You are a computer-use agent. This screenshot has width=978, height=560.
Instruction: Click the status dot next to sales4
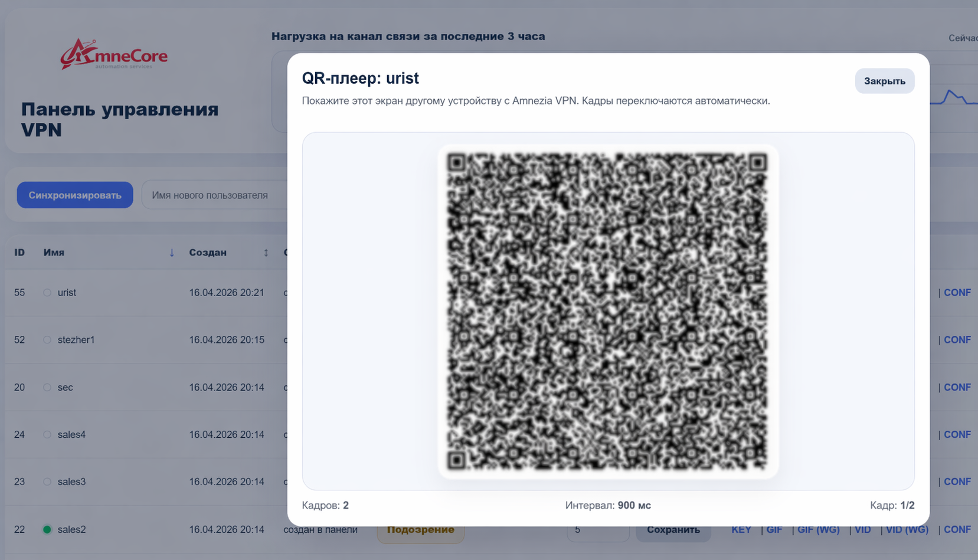(x=47, y=435)
